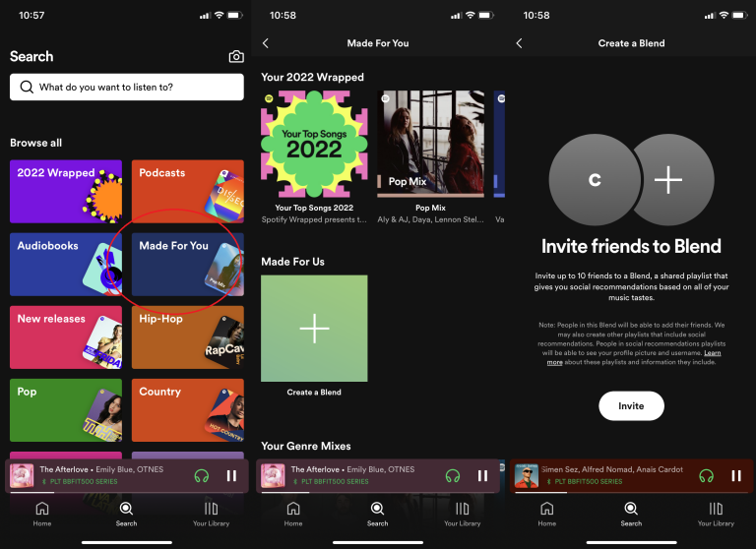Tap headphones device icon on Create a Blend player

click(707, 476)
